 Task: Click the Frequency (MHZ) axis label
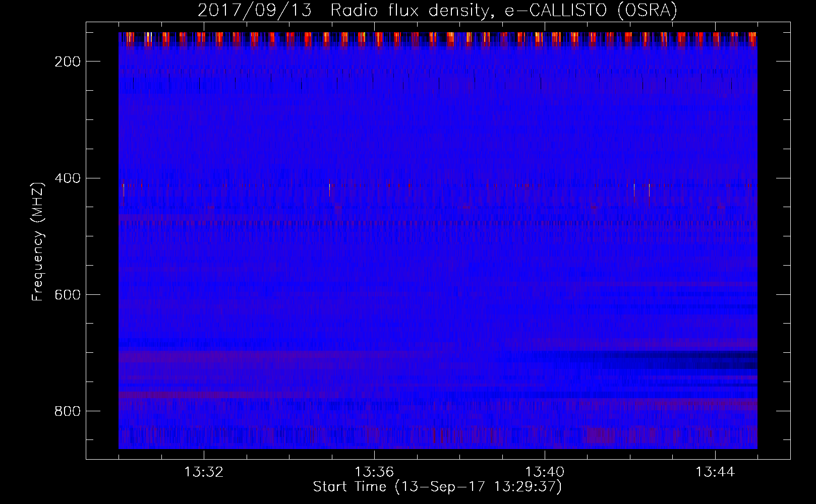[38, 241]
